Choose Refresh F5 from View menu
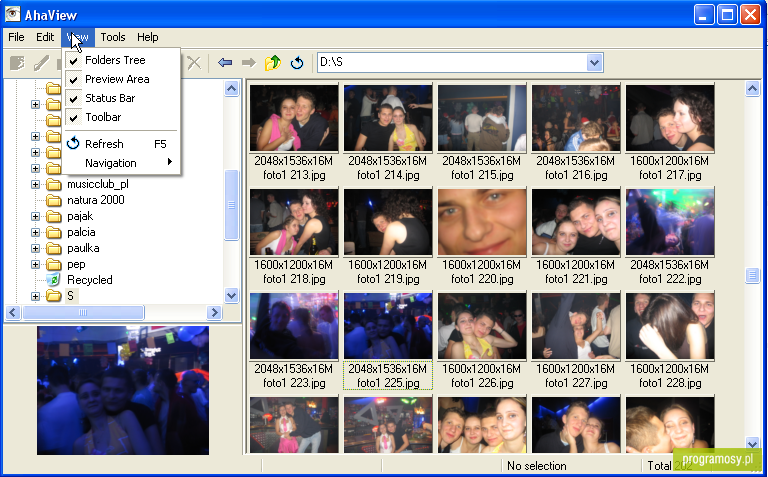 click(x=122, y=144)
